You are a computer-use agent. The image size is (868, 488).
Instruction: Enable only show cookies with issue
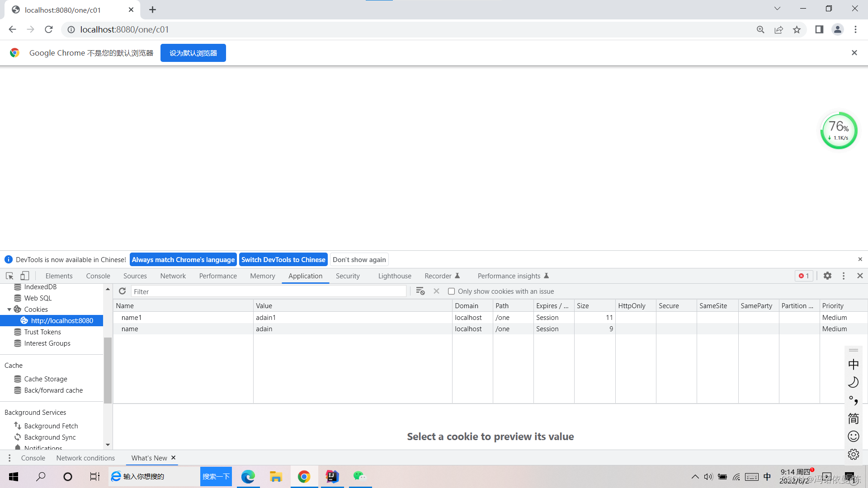coord(451,291)
